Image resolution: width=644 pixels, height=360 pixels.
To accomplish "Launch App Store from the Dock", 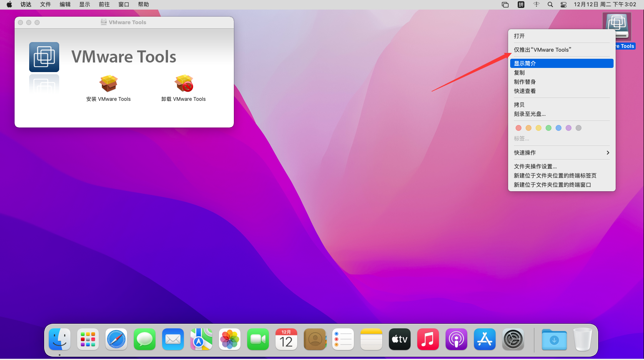I will pyautogui.click(x=485, y=340).
